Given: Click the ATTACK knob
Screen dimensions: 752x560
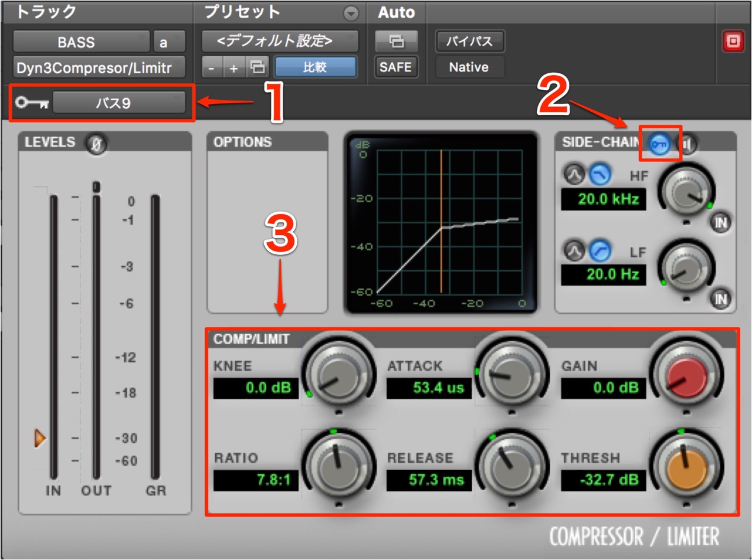Looking at the screenshot, I should click(512, 377).
